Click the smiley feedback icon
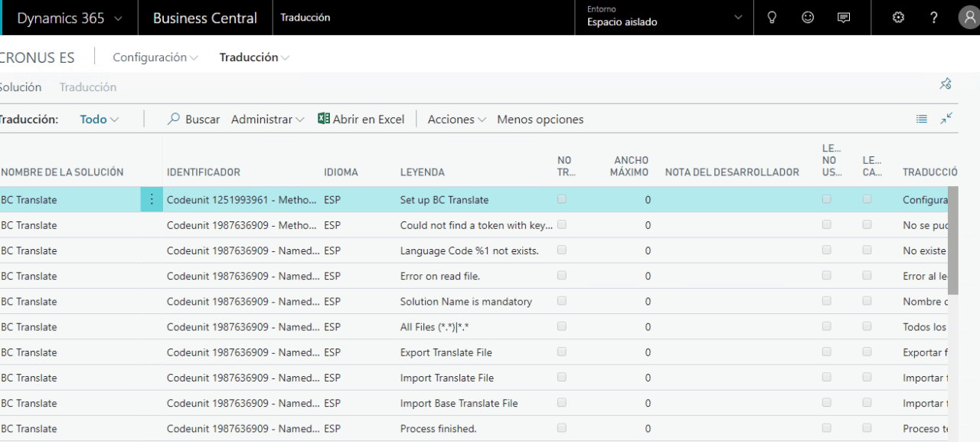 (808, 18)
